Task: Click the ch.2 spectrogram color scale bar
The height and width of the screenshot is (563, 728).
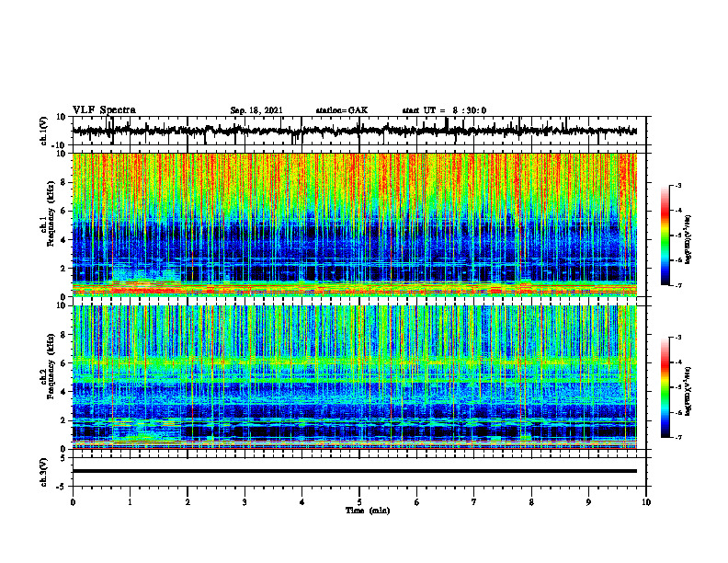Action: 665,387
